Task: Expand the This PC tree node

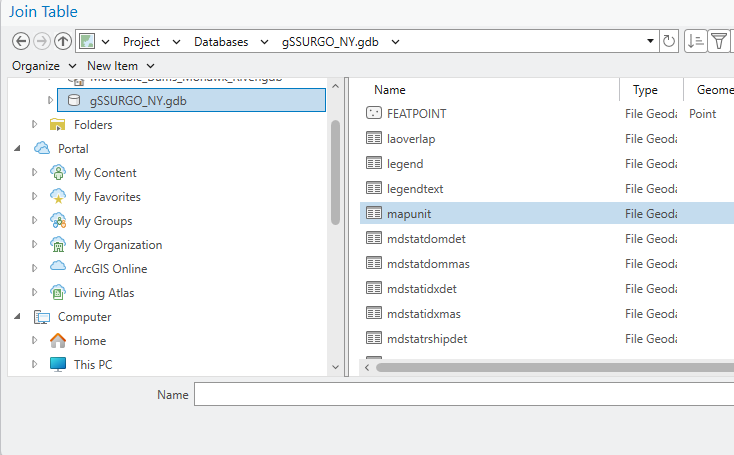Action: click(x=34, y=364)
